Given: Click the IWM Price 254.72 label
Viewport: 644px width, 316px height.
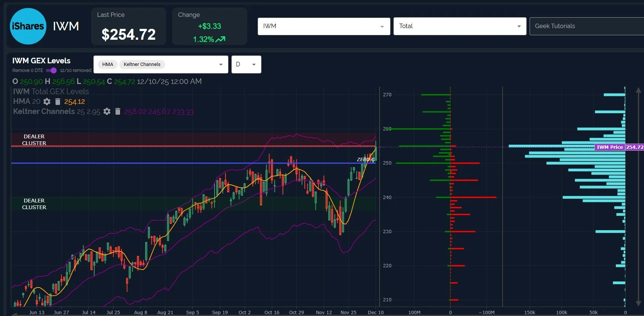Looking at the screenshot, I should [x=619, y=147].
